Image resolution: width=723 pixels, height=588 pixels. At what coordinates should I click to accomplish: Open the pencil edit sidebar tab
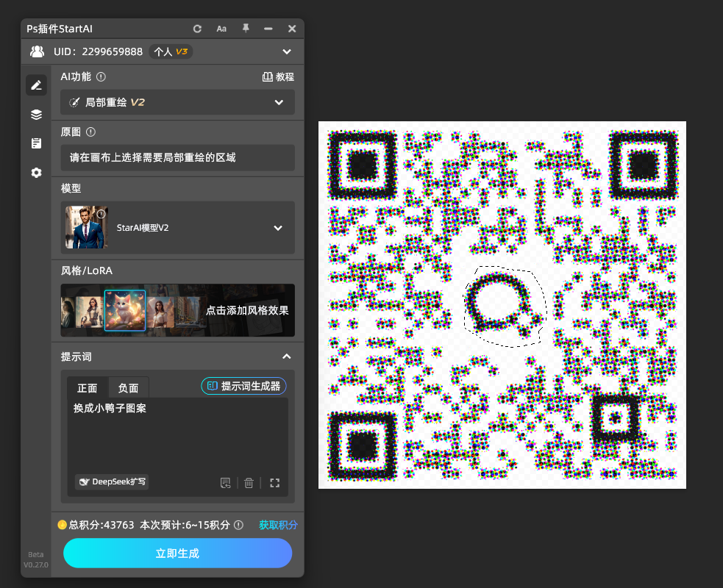click(37, 85)
